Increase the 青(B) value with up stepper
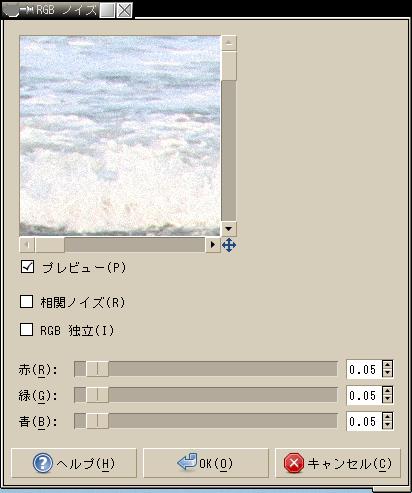The height and width of the screenshot is (493, 412). 387,417
